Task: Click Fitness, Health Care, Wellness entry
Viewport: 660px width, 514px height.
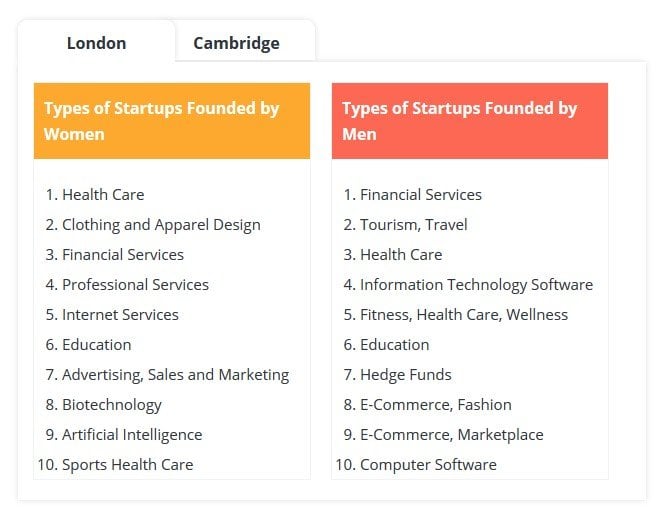Action: pos(463,315)
